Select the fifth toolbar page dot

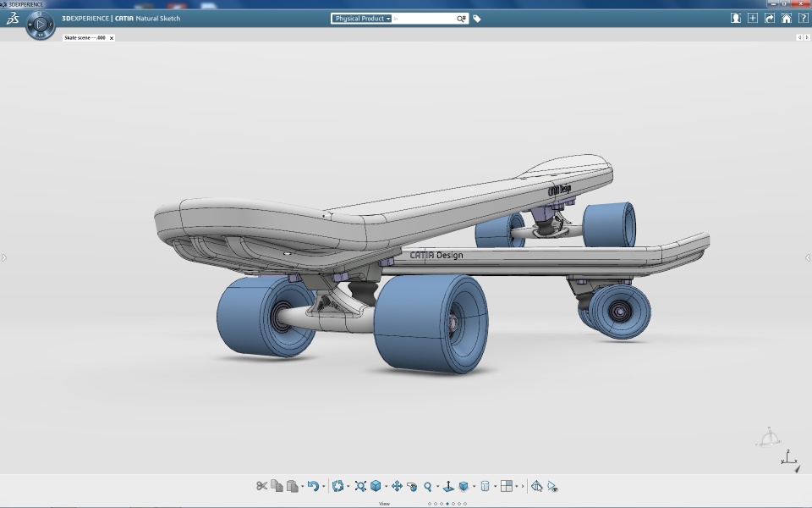453,503
